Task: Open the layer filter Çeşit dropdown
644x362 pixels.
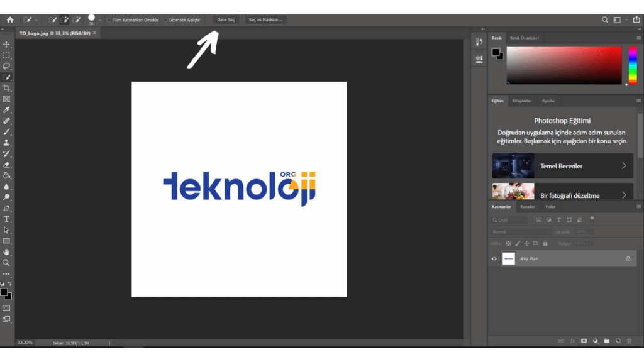Action: (x=509, y=220)
